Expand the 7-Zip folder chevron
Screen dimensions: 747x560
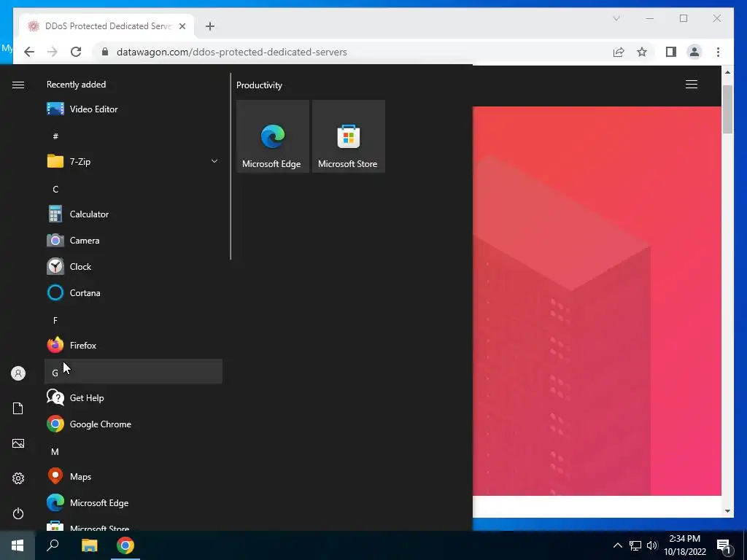click(x=214, y=161)
